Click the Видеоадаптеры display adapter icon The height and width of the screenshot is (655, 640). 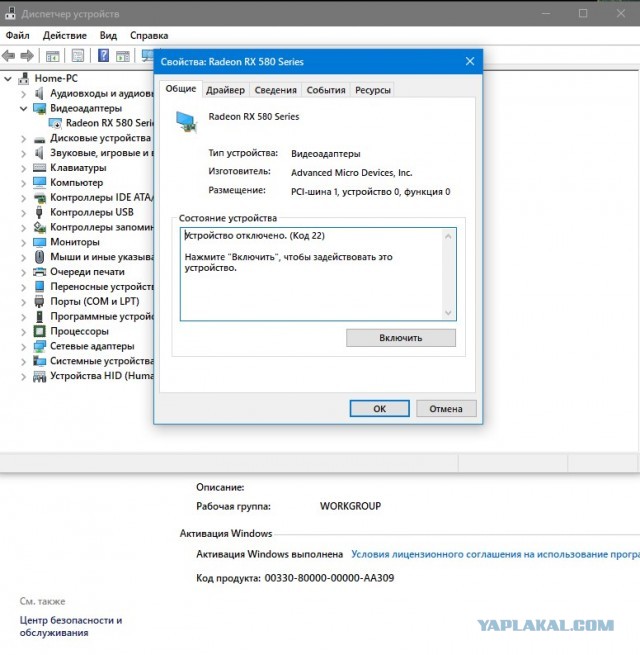point(39,109)
